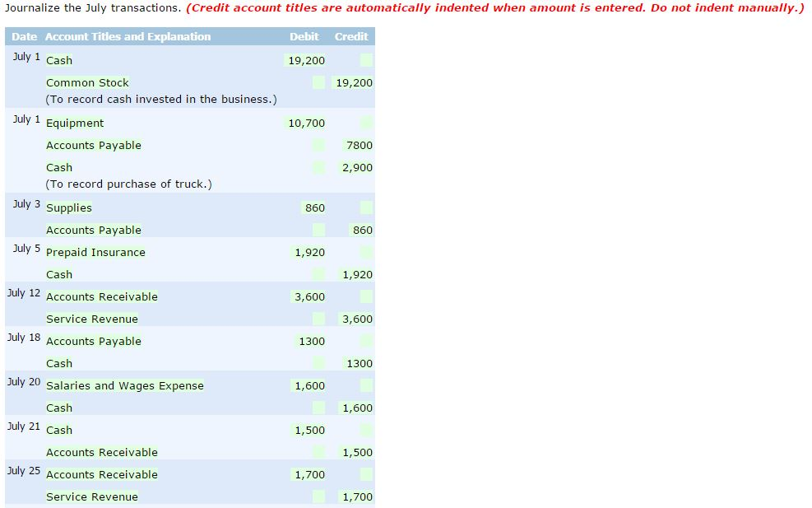
Task: Select the Service Revenue credit showing 3,600
Action: [x=354, y=319]
